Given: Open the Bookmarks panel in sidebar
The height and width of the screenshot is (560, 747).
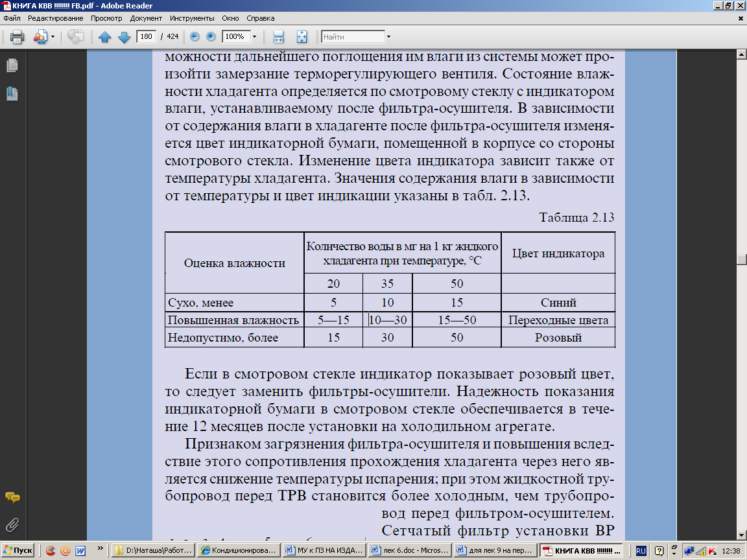Looking at the screenshot, I should click(x=12, y=93).
